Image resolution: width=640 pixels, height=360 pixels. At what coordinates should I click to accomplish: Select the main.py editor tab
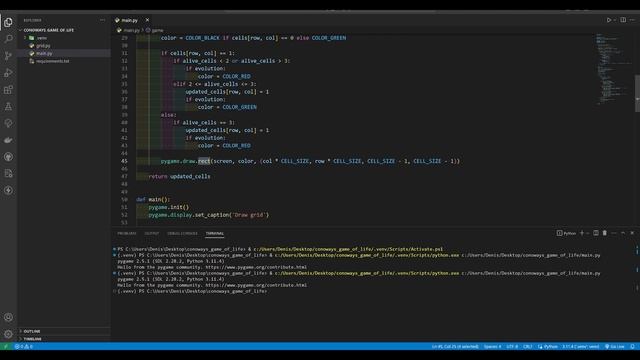tap(130, 20)
